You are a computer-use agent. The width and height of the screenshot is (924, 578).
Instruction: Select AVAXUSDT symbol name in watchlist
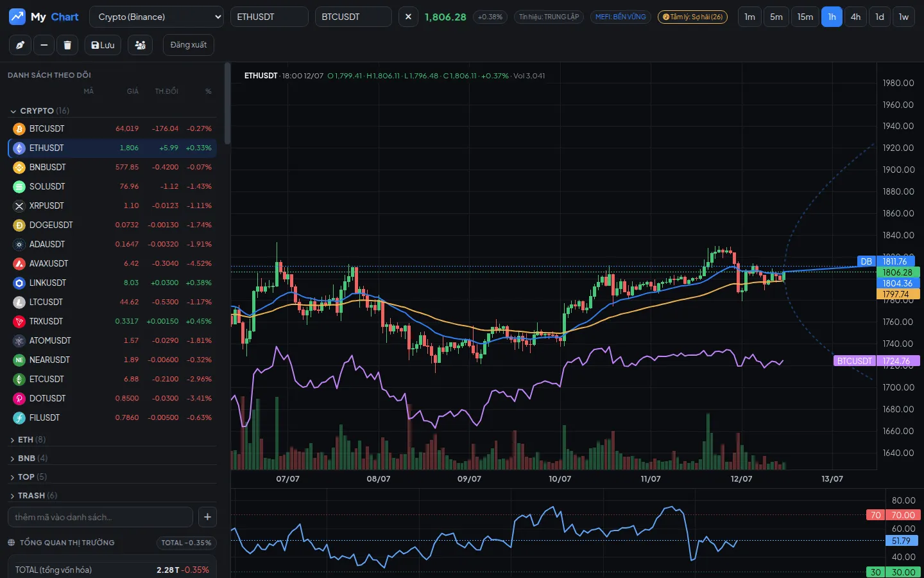(49, 263)
